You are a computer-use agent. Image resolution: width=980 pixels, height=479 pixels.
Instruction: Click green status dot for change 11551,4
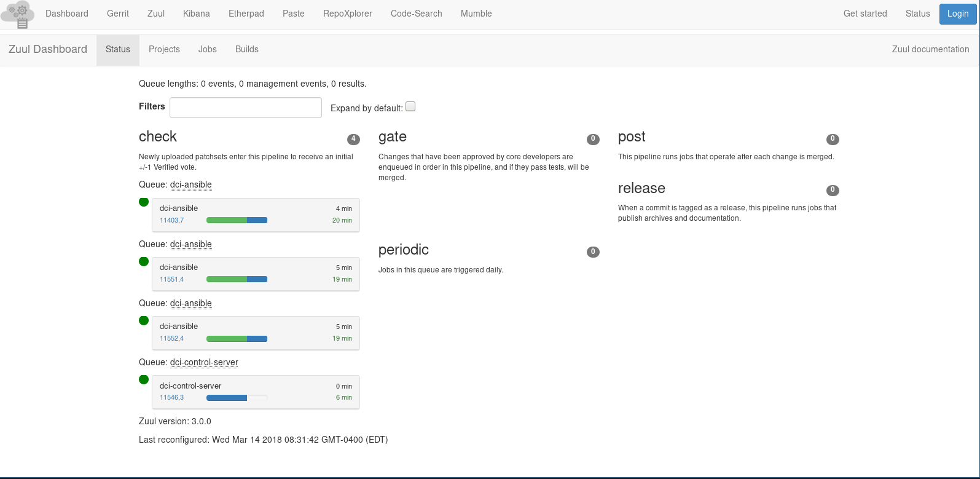(144, 261)
